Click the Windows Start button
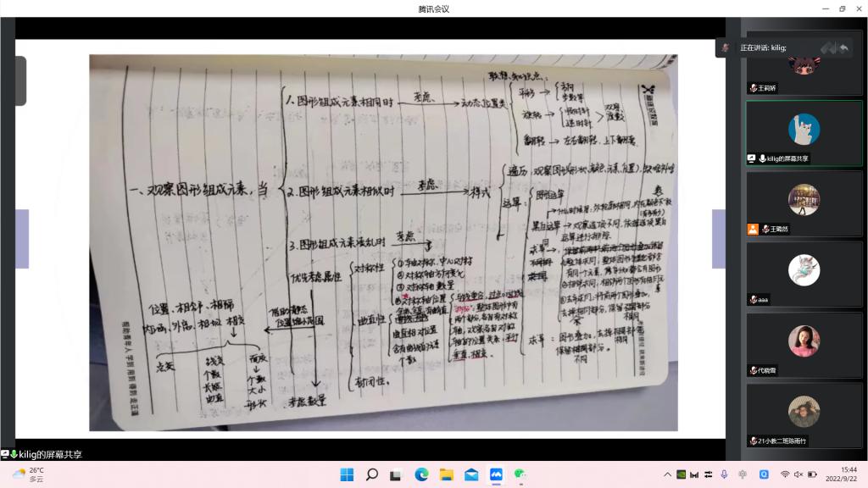 pyautogui.click(x=347, y=474)
